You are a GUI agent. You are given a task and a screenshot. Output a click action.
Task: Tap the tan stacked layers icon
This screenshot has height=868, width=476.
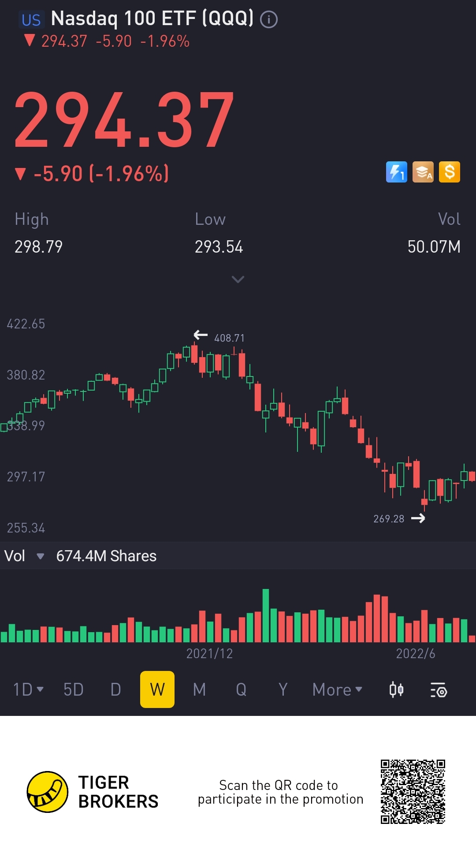tap(423, 172)
